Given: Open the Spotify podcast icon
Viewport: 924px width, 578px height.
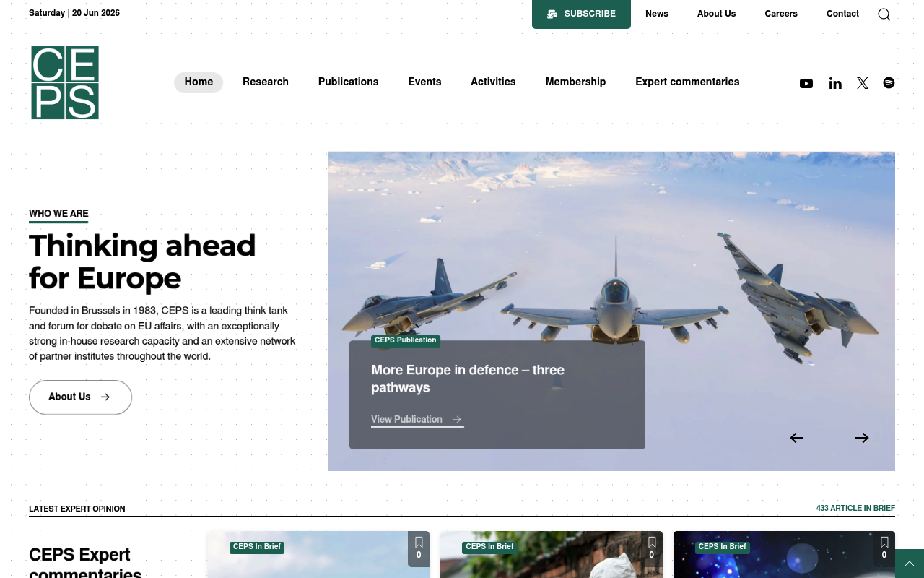Looking at the screenshot, I should 889,82.
